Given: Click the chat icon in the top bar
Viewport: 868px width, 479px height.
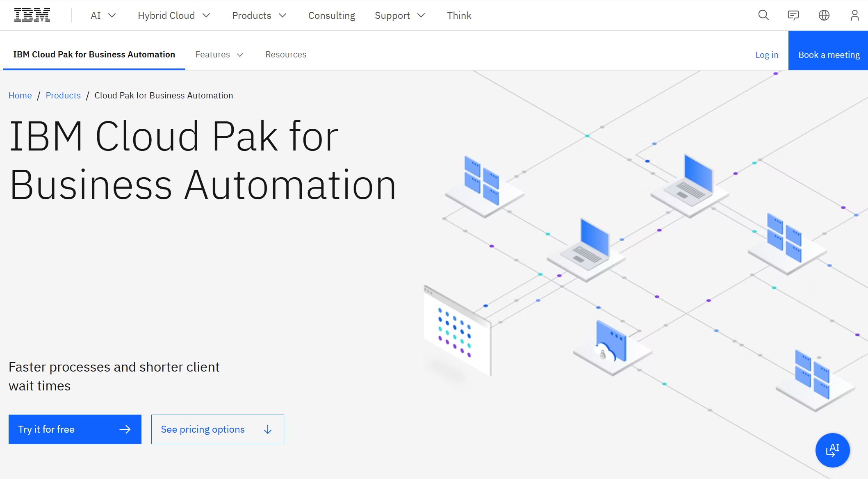Looking at the screenshot, I should [793, 15].
